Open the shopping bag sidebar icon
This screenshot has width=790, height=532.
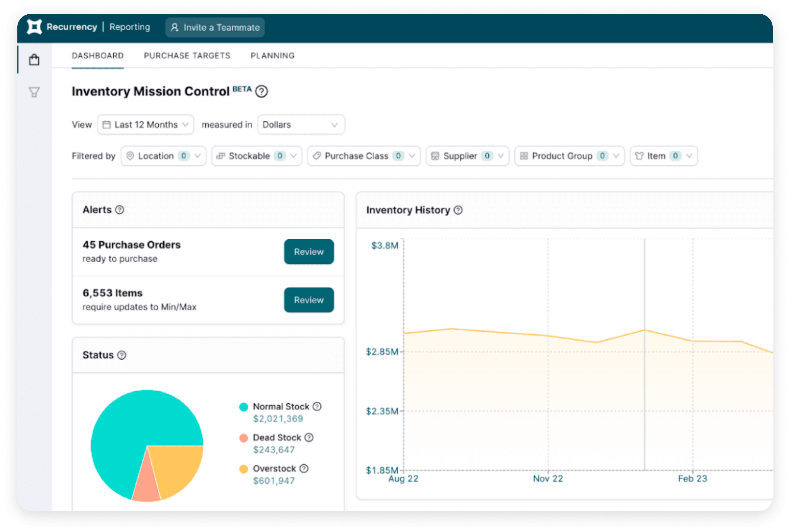pyautogui.click(x=34, y=60)
